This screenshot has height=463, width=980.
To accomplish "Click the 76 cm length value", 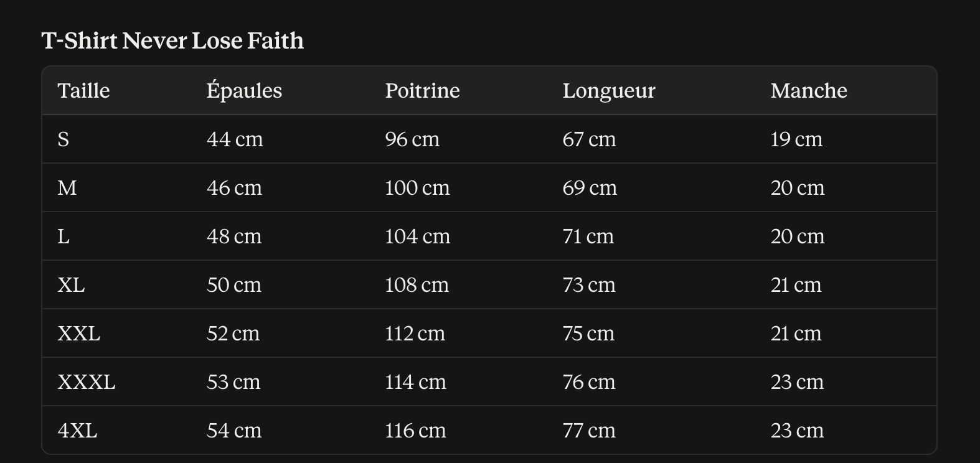I will click(x=589, y=382).
